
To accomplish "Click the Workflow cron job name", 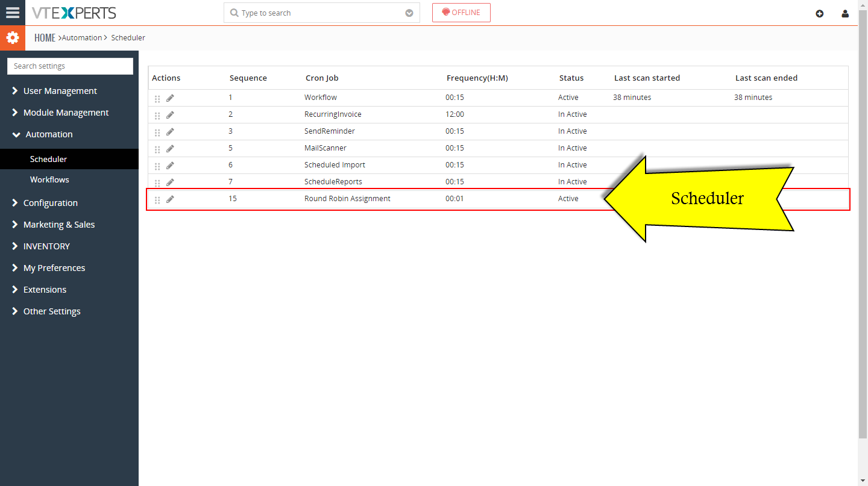I will (x=321, y=97).
